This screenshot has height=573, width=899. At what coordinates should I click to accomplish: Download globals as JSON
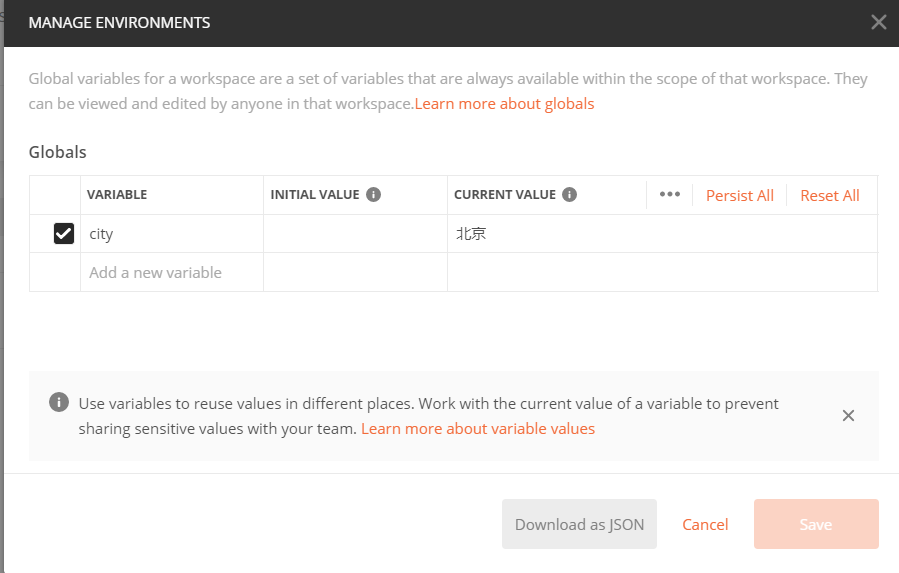[x=579, y=524]
